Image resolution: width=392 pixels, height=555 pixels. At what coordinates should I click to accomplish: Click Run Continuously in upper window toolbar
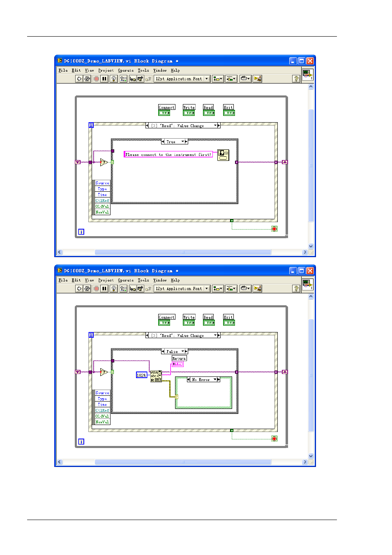click(87, 79)
